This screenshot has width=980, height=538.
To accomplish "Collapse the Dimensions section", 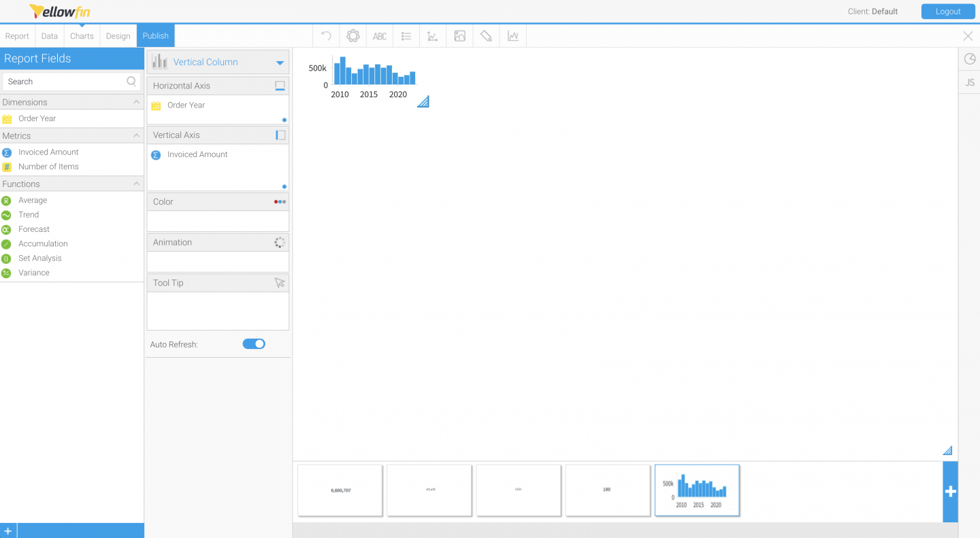I will (136, 102).
